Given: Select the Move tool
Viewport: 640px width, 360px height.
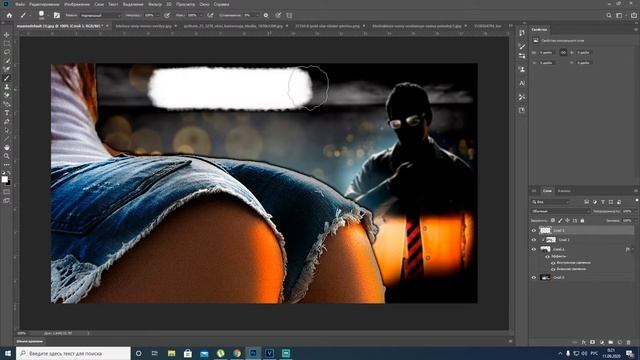Looking at the screenshot, I should coord(7,35).
